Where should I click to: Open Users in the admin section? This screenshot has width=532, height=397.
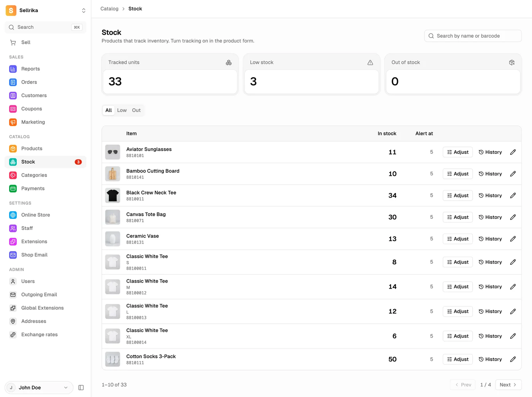click(46, 282)
